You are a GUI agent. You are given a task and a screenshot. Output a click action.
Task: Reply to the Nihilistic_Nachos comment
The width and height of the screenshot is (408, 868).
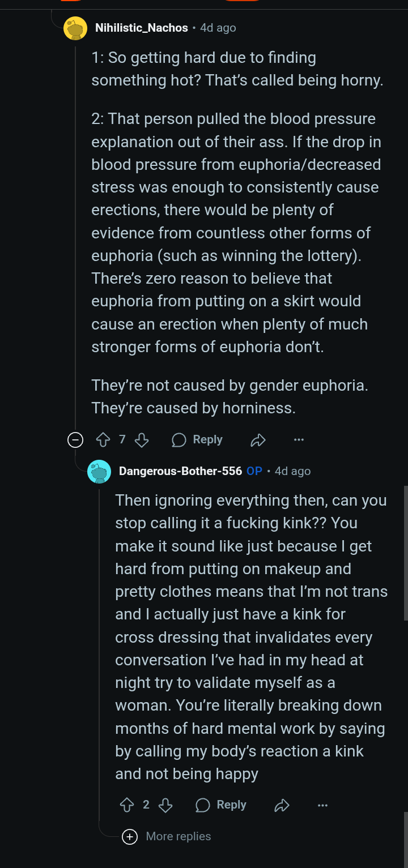tap(197, 440)
